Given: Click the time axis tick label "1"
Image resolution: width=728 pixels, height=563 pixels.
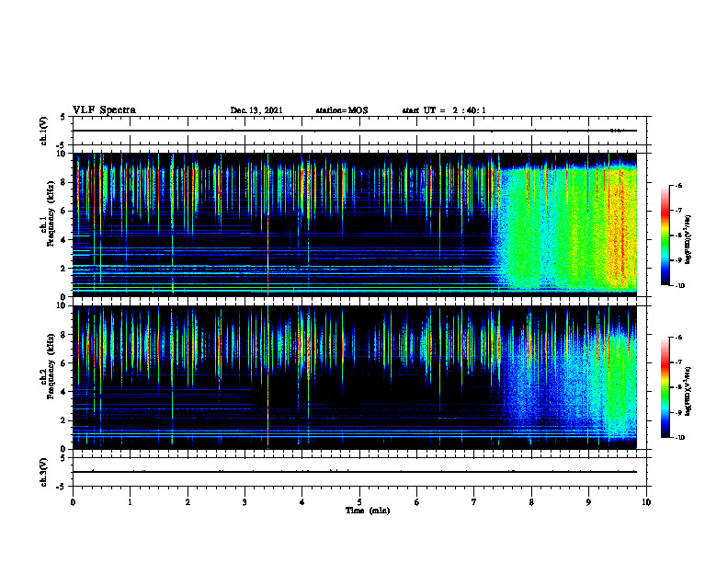Looking at the screenshot, I should (x=130, y=502).
